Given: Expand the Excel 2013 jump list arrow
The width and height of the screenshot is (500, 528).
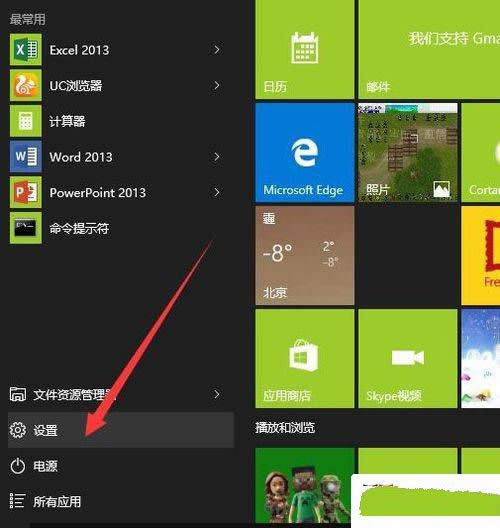Looking at the screenshot, I should tap(217, 50).
